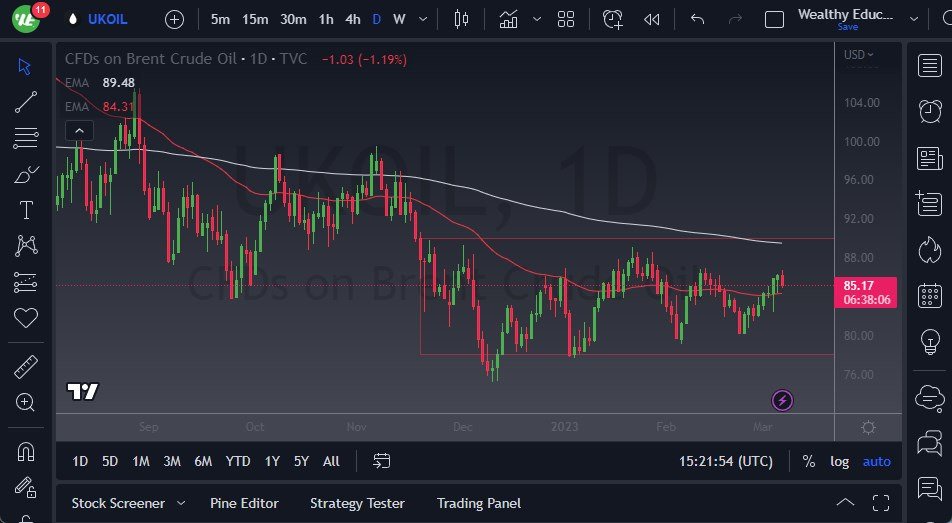Click the add-to-favorites heart icon
Image resolution: width=952 pixels, height=523 pixels.
(26, 318)
